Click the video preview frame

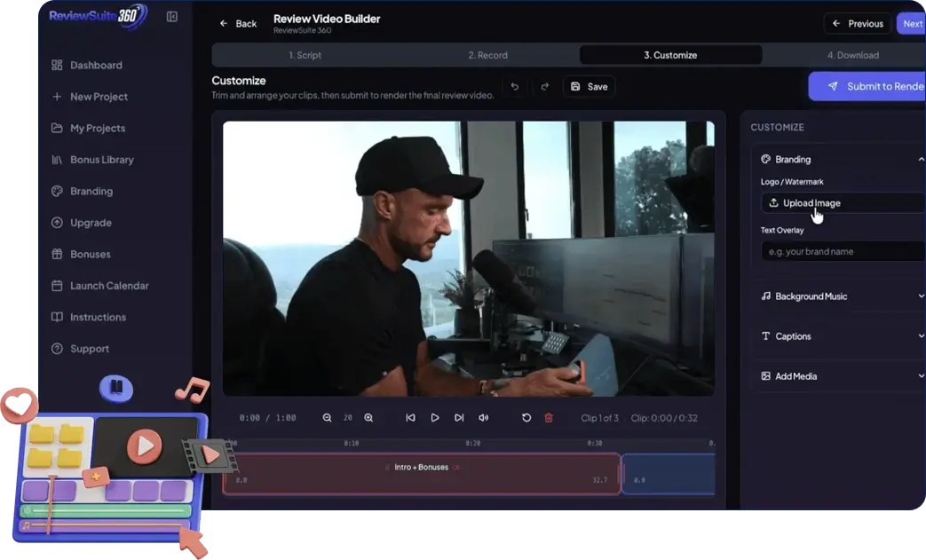click(468, 258)
